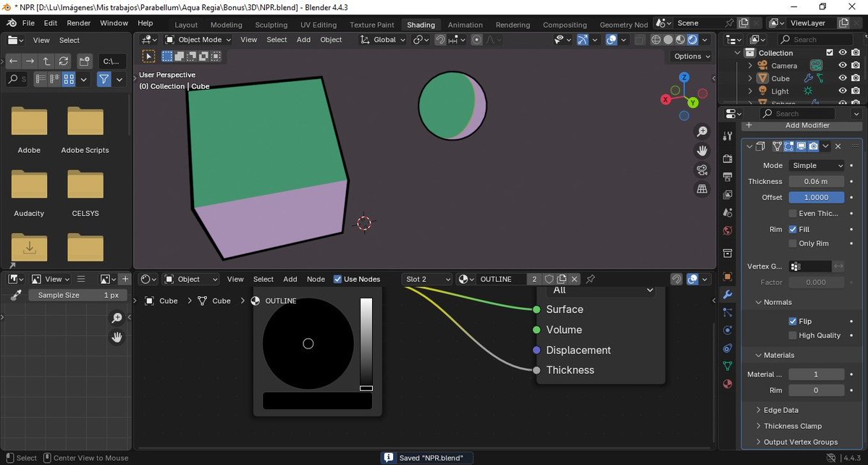Image resolution: width=868 pixels, height=465 pixels.
Task: Create new folder in file browser
Action: pos(85,61)
